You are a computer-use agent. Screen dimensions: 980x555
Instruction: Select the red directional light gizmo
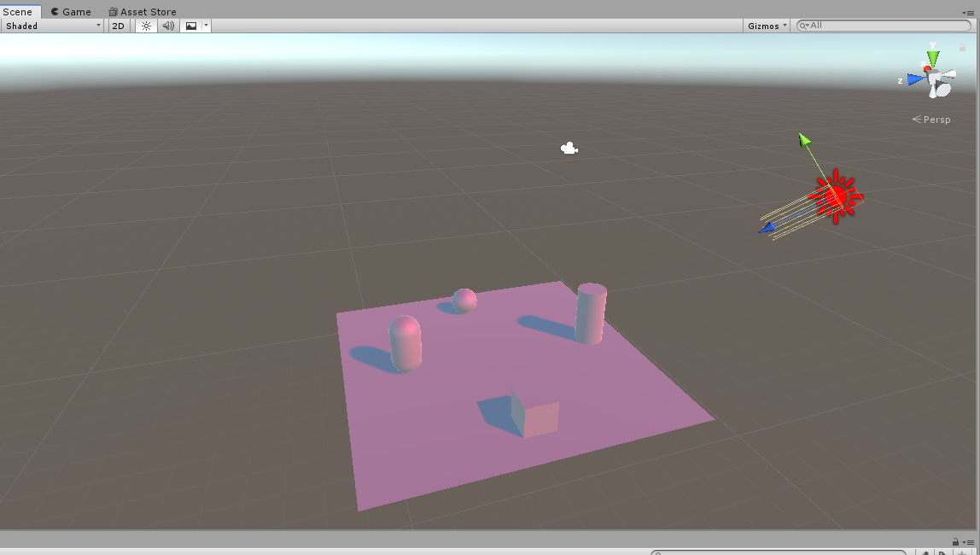[836, 196]
